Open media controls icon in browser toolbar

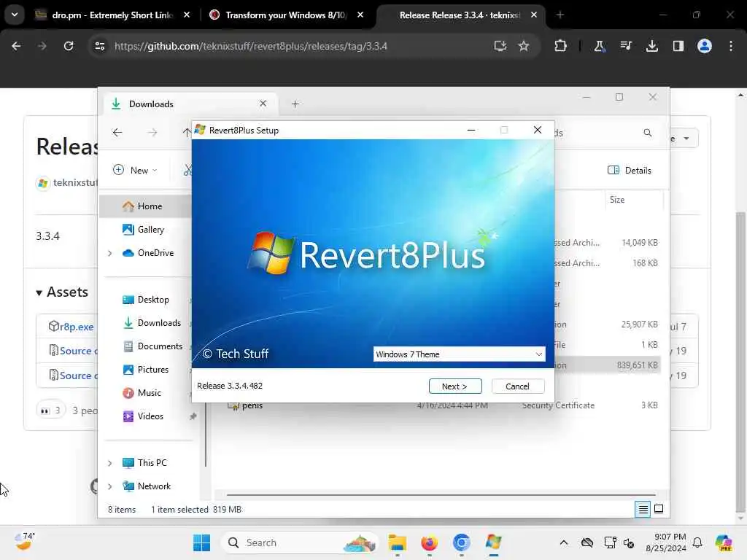[x=625, y=46]
